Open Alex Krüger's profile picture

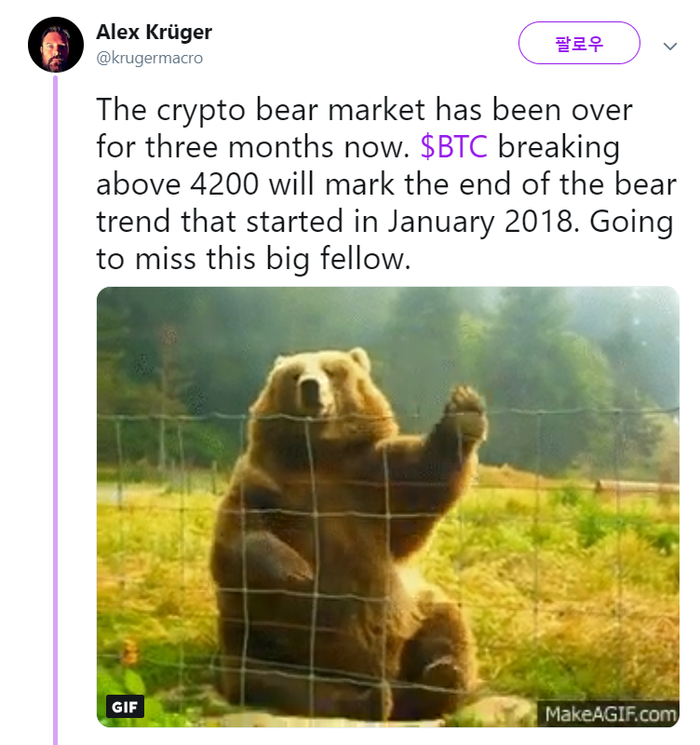[x=56, y=45]
